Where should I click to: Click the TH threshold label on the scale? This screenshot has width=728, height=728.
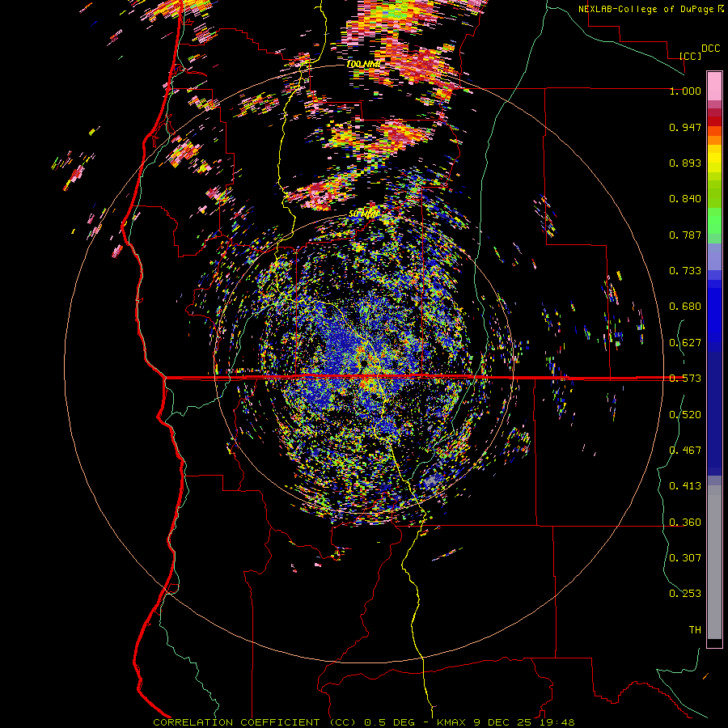[695, 630]
